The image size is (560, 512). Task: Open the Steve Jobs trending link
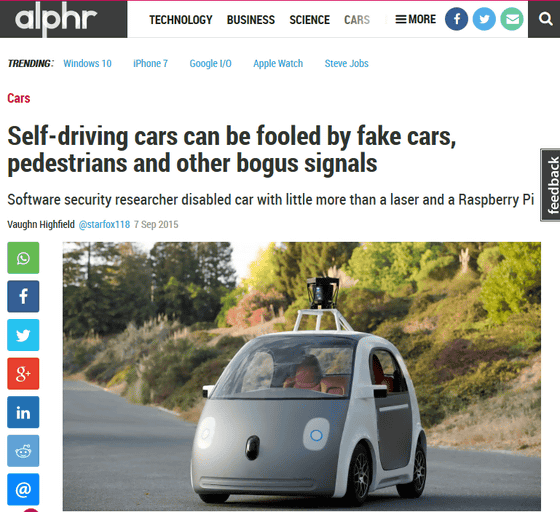tap(346, 63)
